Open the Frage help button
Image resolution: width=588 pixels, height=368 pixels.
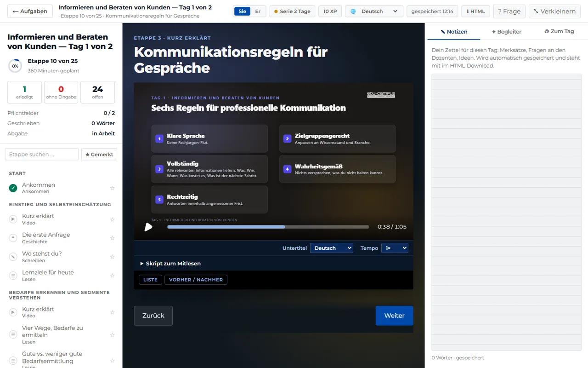[509, 11]
